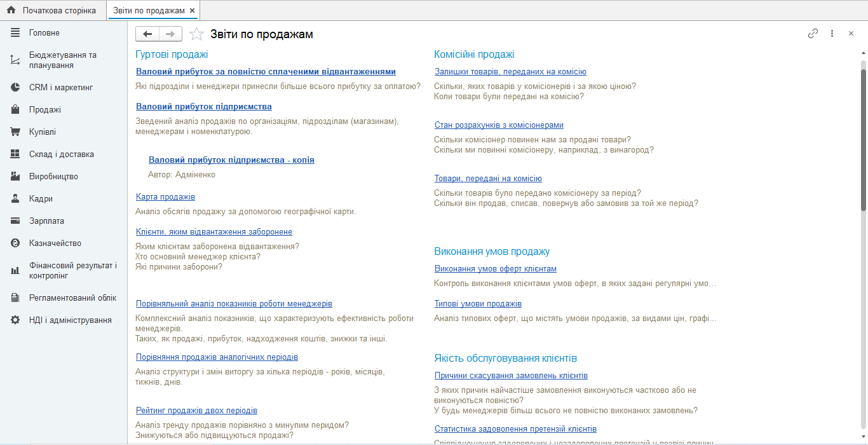Open Порівняльний аналіз показників роботи менеджерів
The height and width of the screenshot is (445, 868).
[x=234, y=304]
